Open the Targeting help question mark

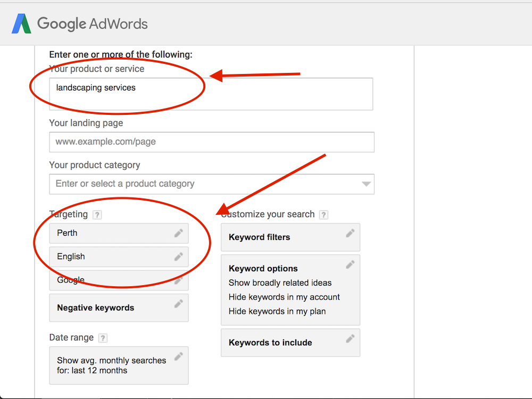point(97,215)
